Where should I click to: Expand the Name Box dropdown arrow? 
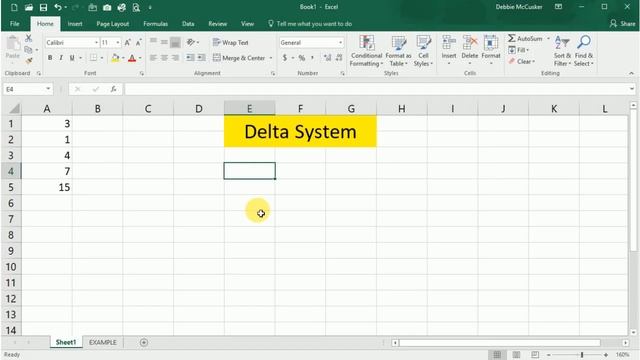pyautogui.click(x=48, y=89)
